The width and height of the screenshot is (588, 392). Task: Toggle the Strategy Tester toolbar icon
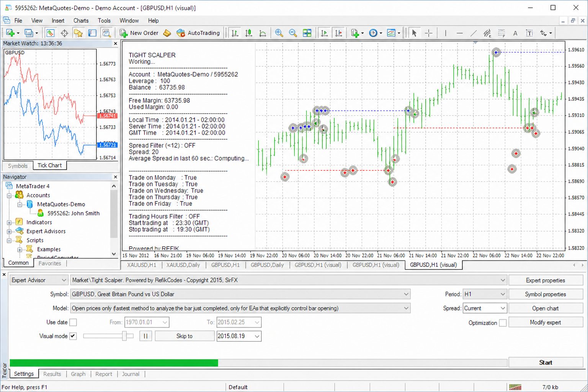(x=106, y=33)
